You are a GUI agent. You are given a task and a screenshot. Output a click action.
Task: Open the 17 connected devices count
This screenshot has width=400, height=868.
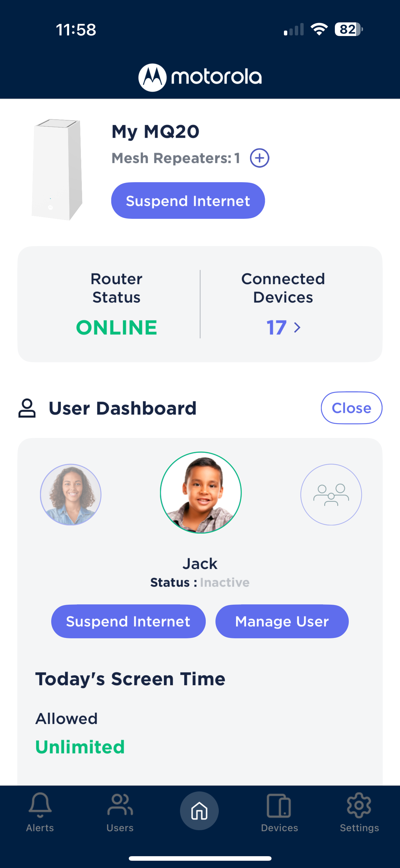pos(276,327)
